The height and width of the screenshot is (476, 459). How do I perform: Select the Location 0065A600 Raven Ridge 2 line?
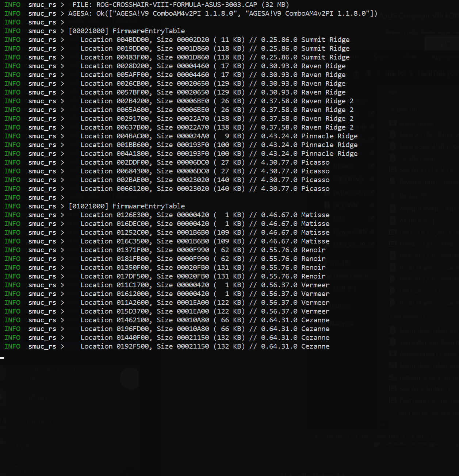[179, 110]
